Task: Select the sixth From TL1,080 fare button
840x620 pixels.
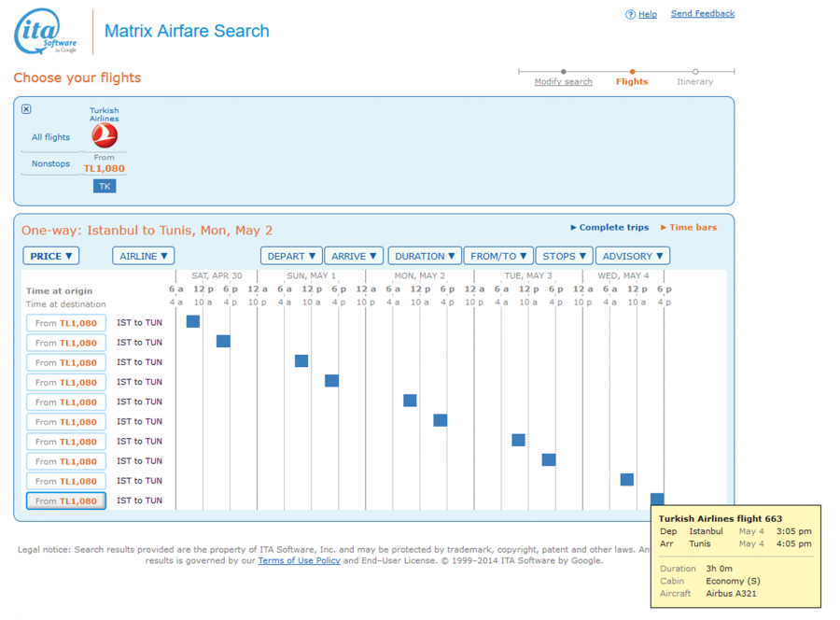Action: point(66,422)
